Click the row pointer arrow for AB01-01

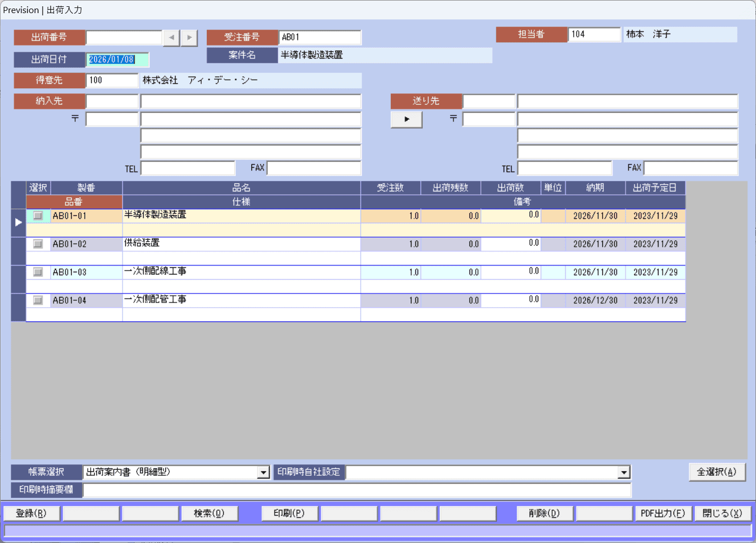click(x=18, y=222)
